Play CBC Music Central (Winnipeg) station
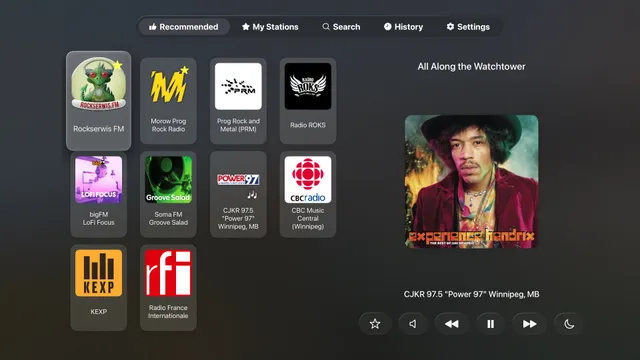Viewport: 640px width, 360px height. (308, 194)
